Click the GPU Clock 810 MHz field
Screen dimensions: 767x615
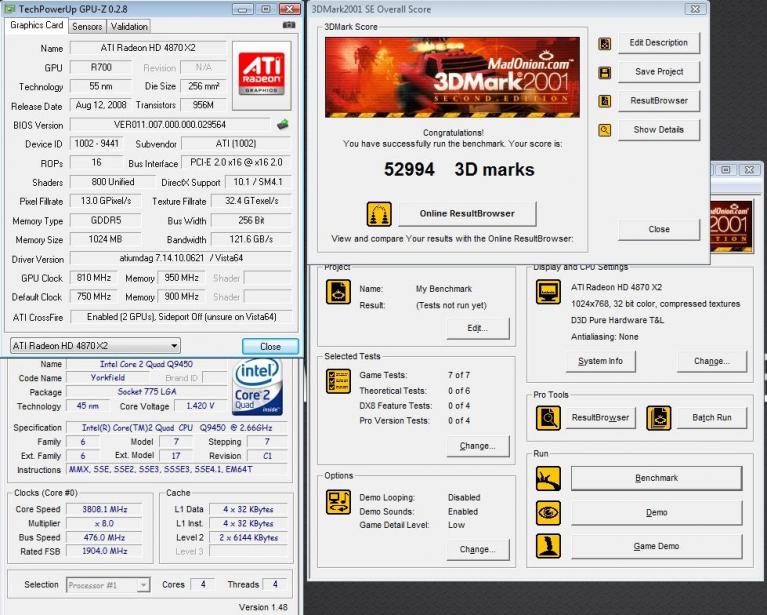93,278
